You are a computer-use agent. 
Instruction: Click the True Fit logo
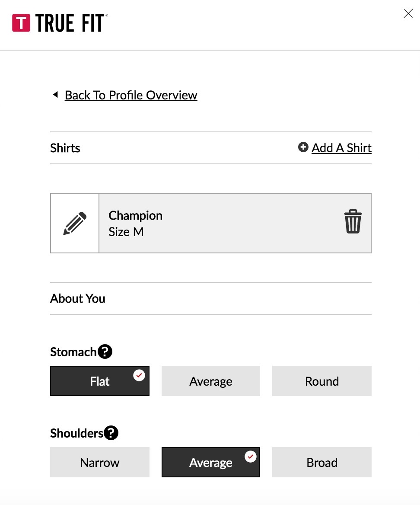coord(60,23)
